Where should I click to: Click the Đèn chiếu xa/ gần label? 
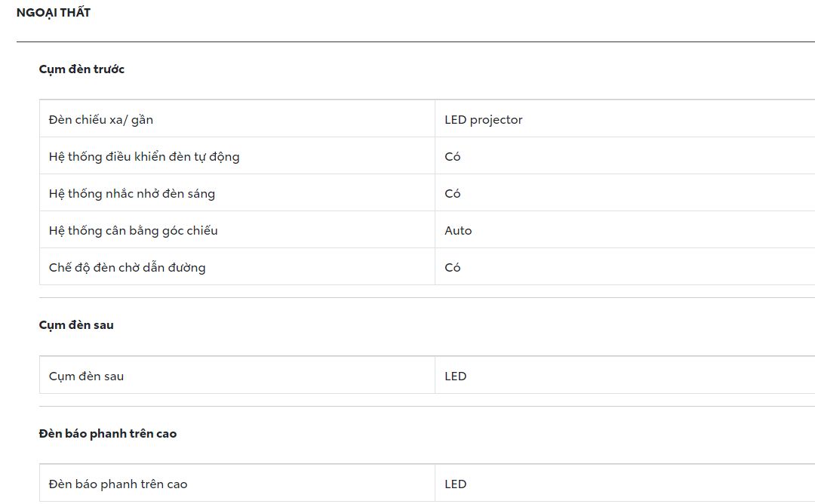[x=101, y=120]
